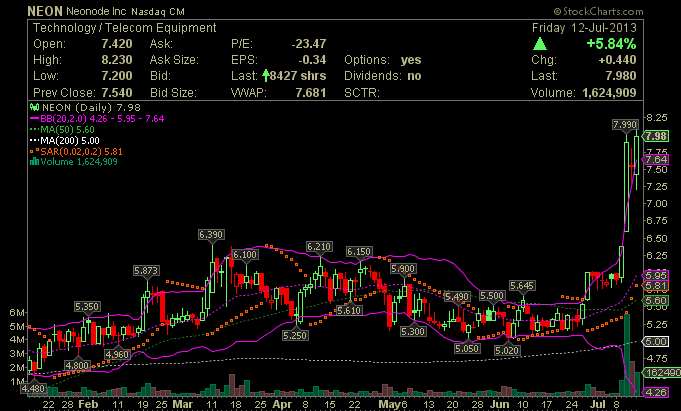This screenshot has height=411, width=681.
Task: Click the 5.873 price high label
Action: point(146,271)
